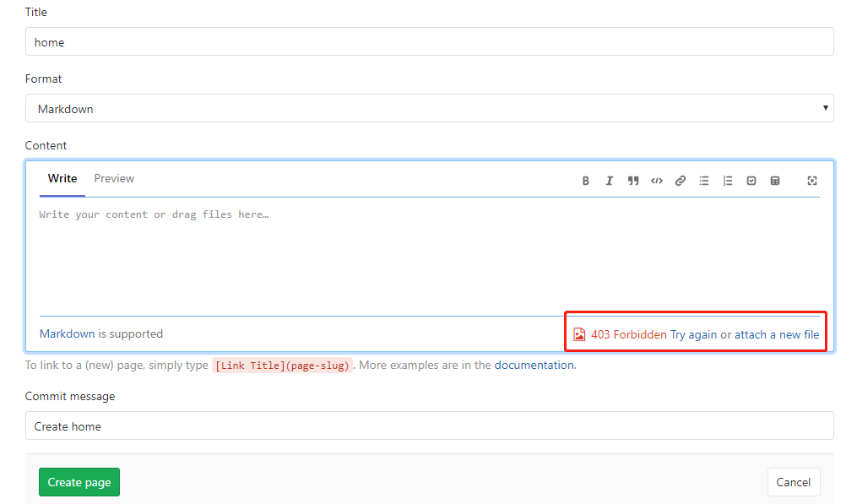Add a bullet list from the toolbar

(704, 181)
